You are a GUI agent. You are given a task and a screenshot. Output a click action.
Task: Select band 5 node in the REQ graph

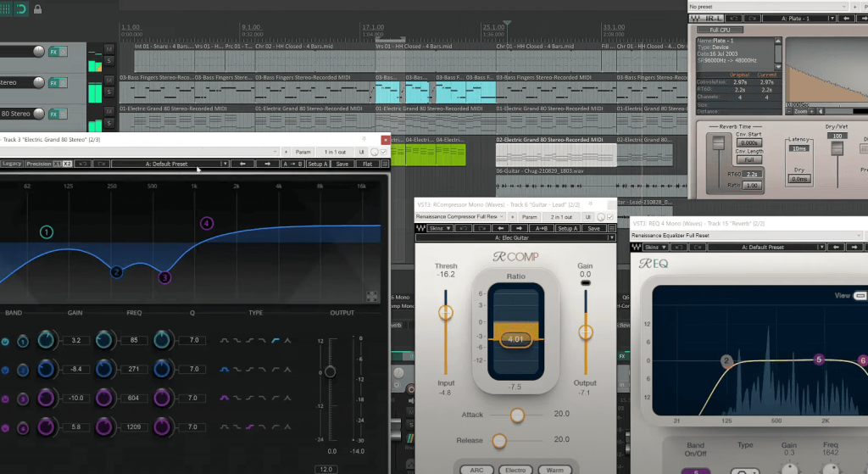pyautogui.click(x=820, y=360)
